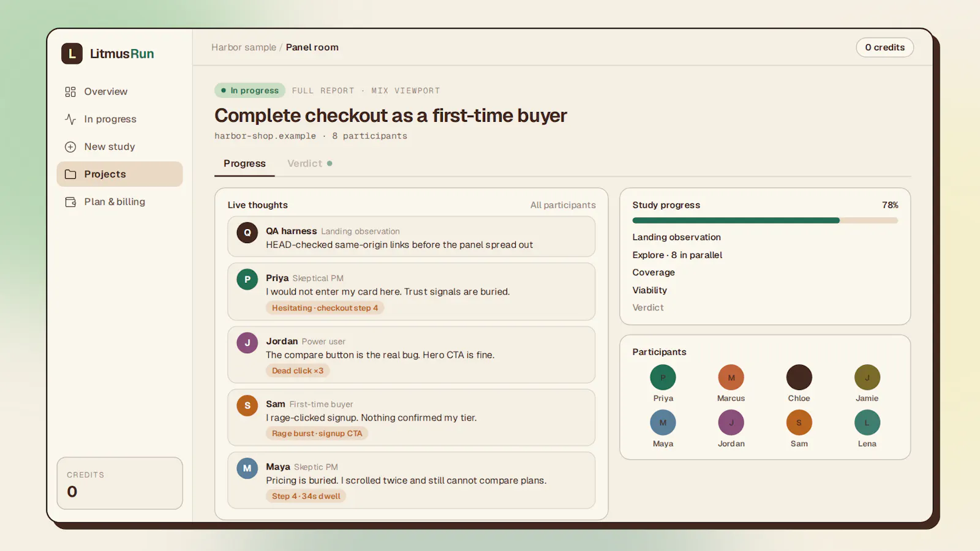
Task: Click the Dead click ×3 tag
Action: pyautogui.click(x=298, y=370)
